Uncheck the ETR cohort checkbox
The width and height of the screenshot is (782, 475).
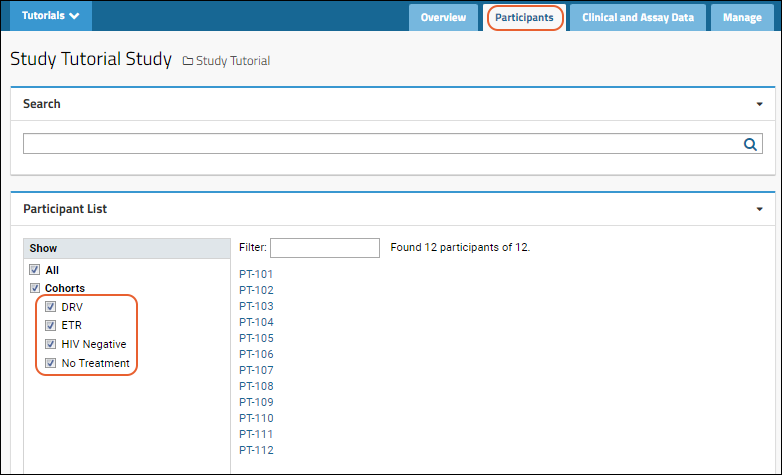(x=50, y=325)
